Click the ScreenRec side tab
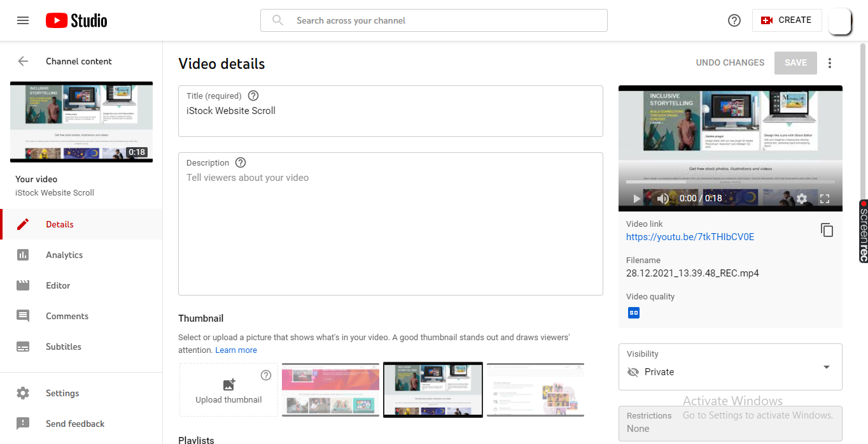The height and width of the screenshot is (444, 868). click(x=864, y=231)
